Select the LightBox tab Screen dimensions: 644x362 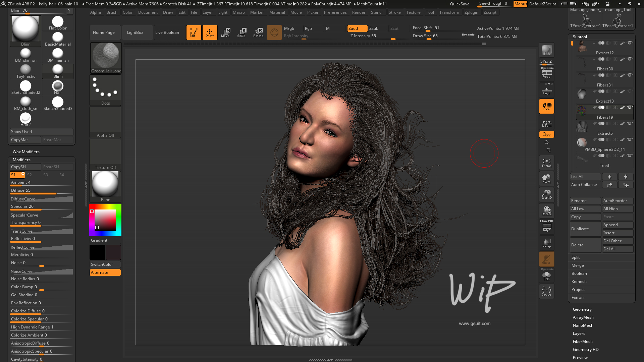point(136,32)
